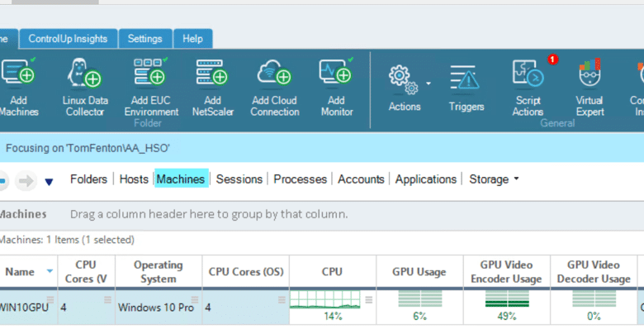Click the Focusing on 'TomFenton\AA_HSO' bar

322,148
